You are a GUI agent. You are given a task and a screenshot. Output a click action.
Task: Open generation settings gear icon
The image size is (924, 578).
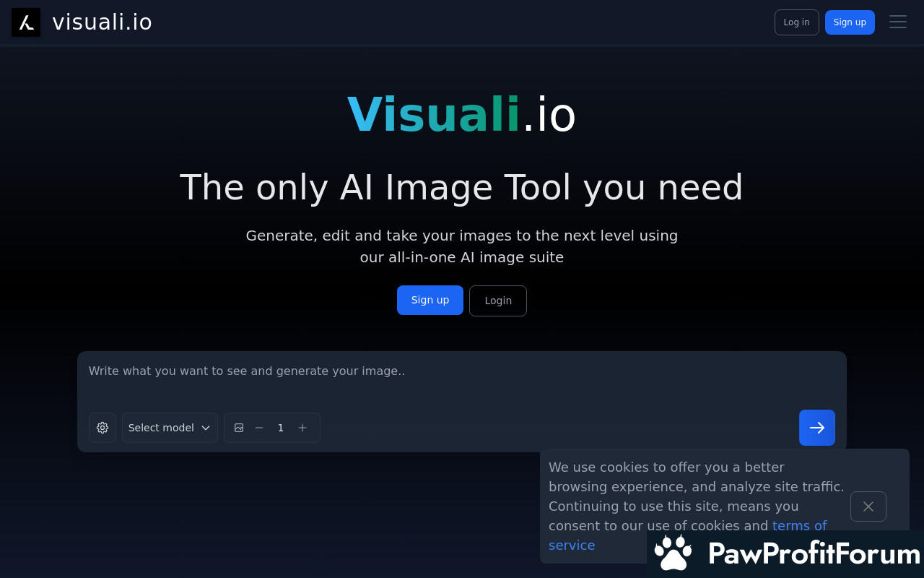tap(103, 428)
